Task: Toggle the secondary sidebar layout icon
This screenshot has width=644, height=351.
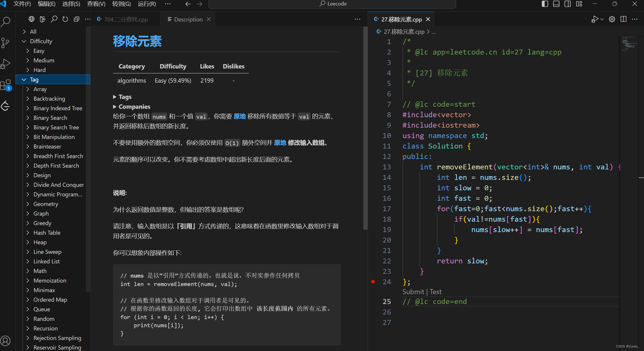Action: click(568, 4)
